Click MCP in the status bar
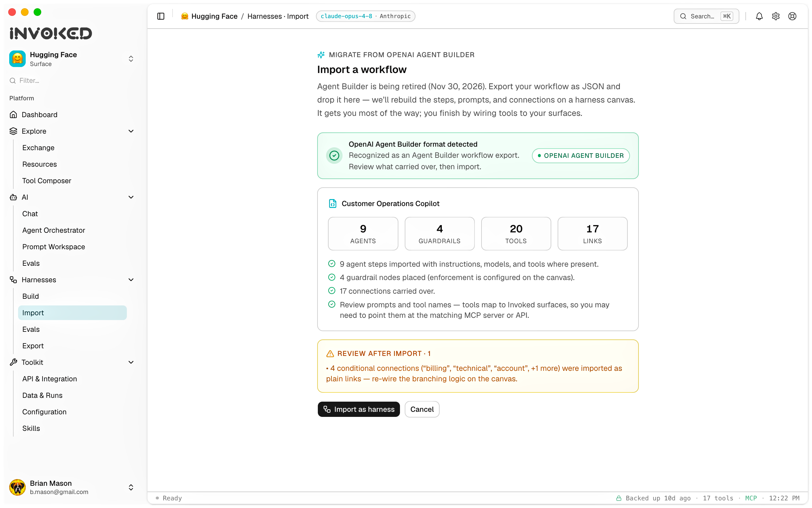 coord(750,498)
